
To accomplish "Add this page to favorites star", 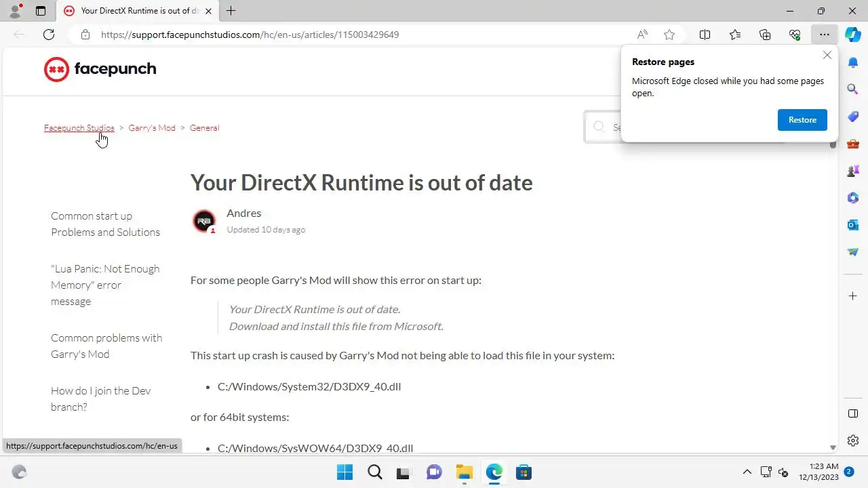I will click(x=669, y=35).
